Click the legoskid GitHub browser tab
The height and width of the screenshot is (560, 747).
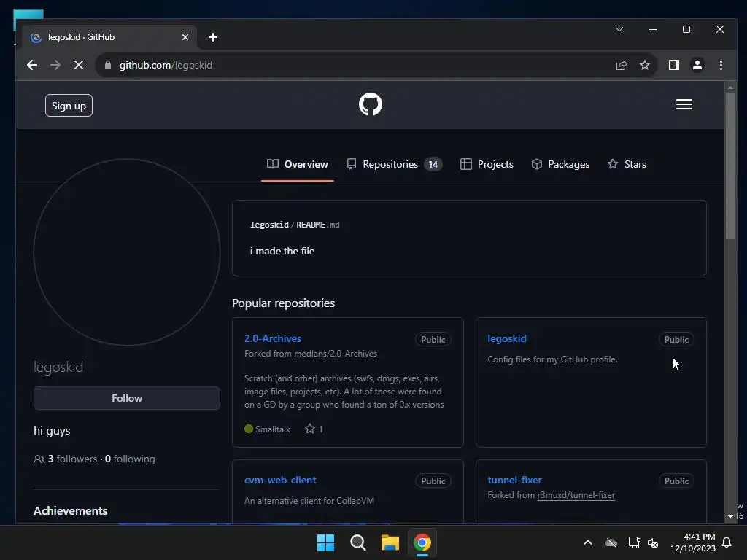point(109,37)
